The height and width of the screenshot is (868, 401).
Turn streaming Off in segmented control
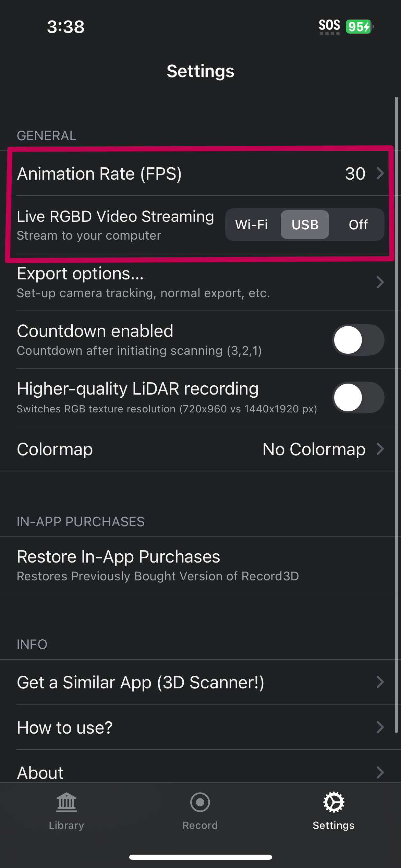pos(358,225)
